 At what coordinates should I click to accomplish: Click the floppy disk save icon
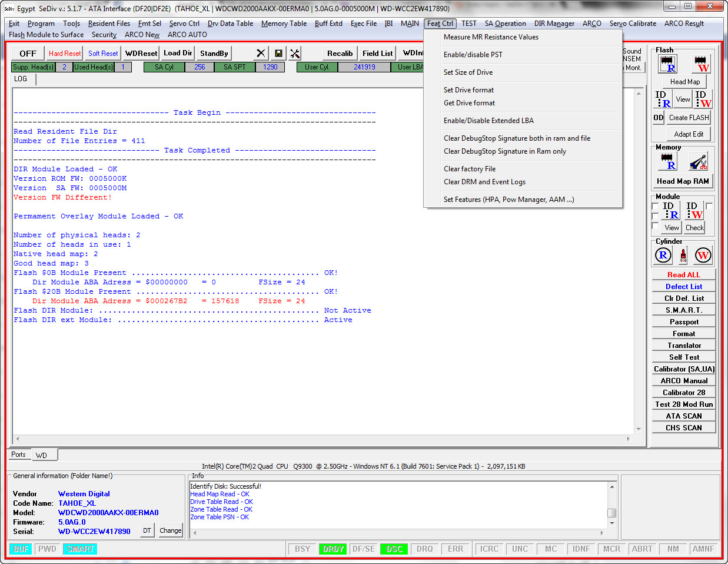click(x=278, y=53)
